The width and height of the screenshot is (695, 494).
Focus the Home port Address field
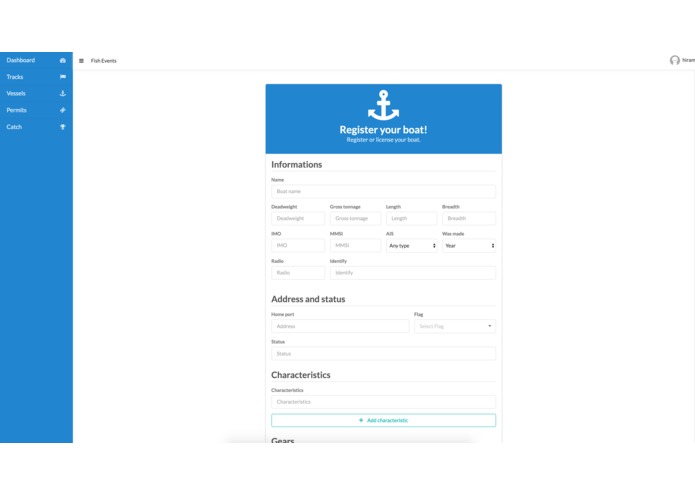click(x=340, y=326)
